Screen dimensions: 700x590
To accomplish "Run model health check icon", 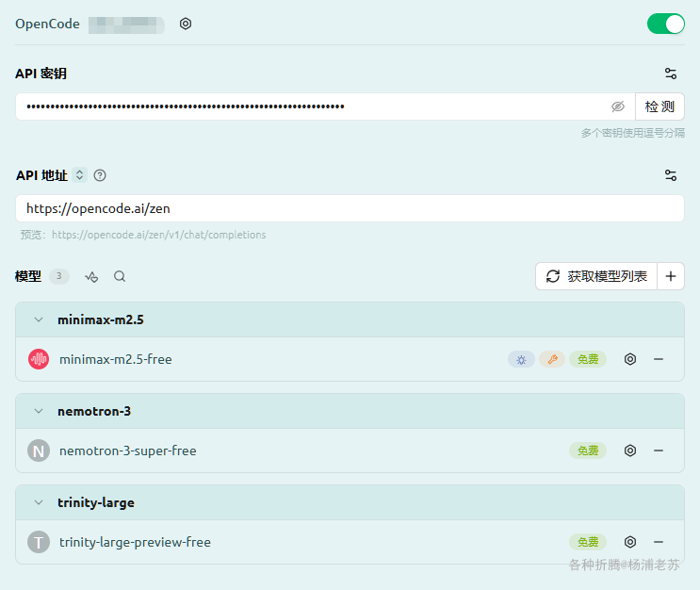I will (91, 276).
